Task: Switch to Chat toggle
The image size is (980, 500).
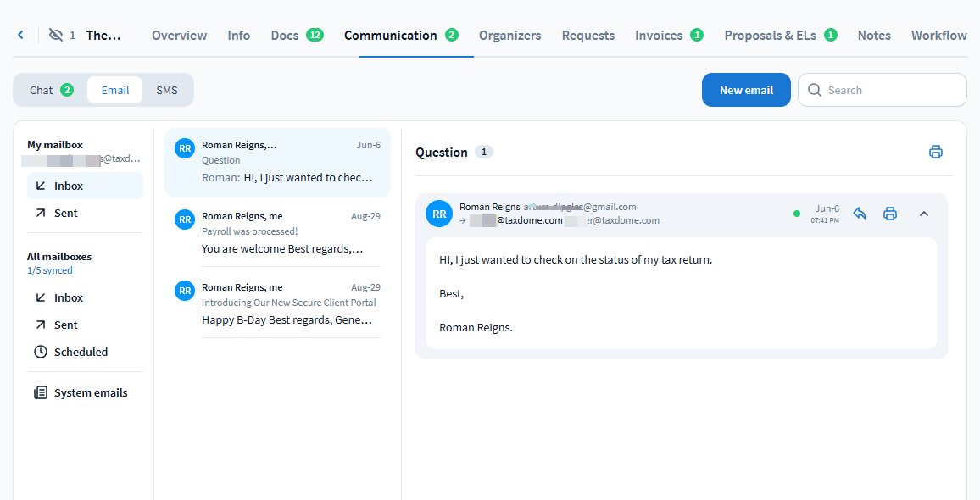Action: tap(50, 90)
